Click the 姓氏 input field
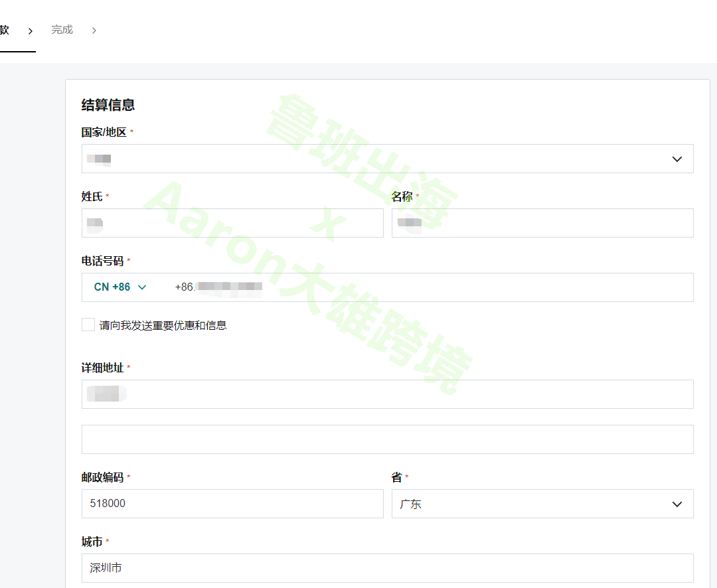 [x=232, y=223]
